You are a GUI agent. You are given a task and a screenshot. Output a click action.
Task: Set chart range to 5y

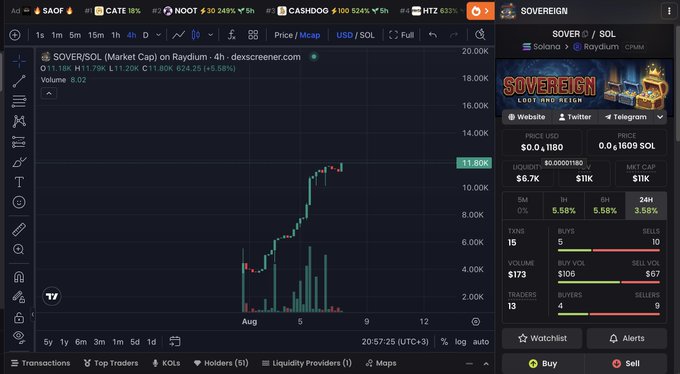pos(48,342)
